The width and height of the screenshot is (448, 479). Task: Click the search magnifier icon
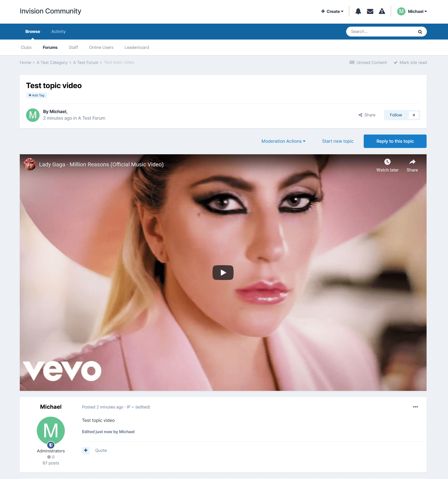pyautogui.click(x=420, y=32)
